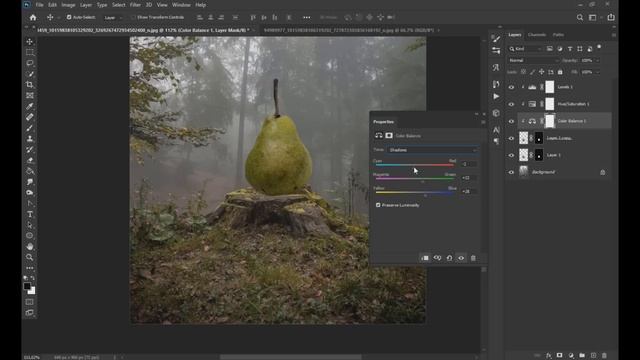Viewport: 640px width, 360px height.
Task: Add layer style with fx button
Action: (x=549, y=356)
